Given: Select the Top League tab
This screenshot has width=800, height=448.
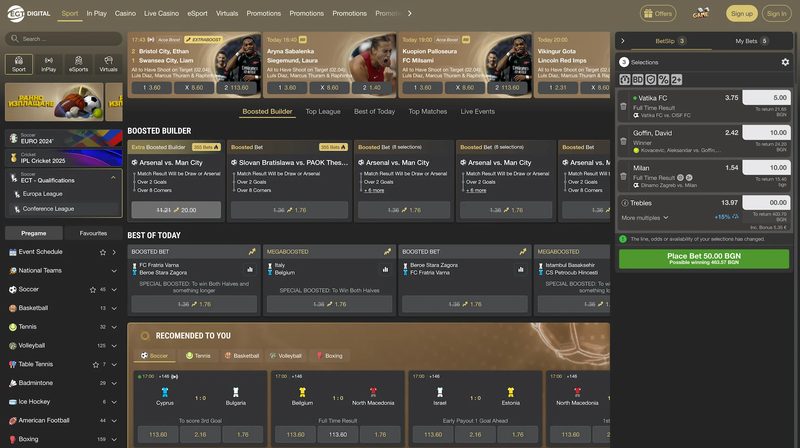Looking at the screenshot, I should 323,111.
